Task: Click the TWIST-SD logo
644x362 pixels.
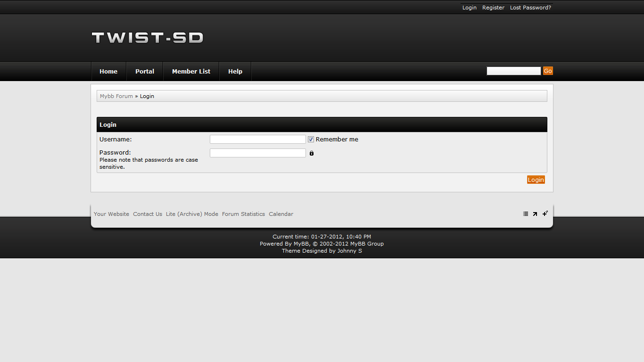Action: 148,38
